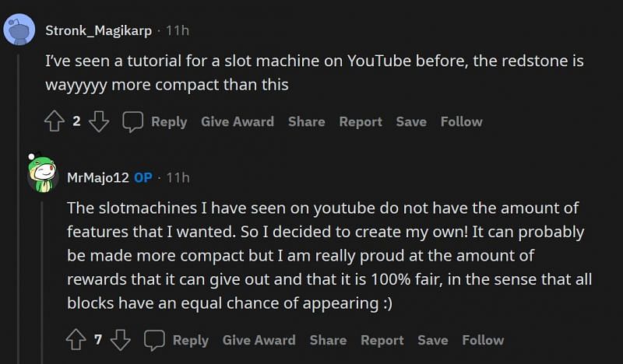Image resolution: width=623 pixels, height=364 pixels.
Task: Follow MrMajo12's reply thread
Action: point(484,340)
